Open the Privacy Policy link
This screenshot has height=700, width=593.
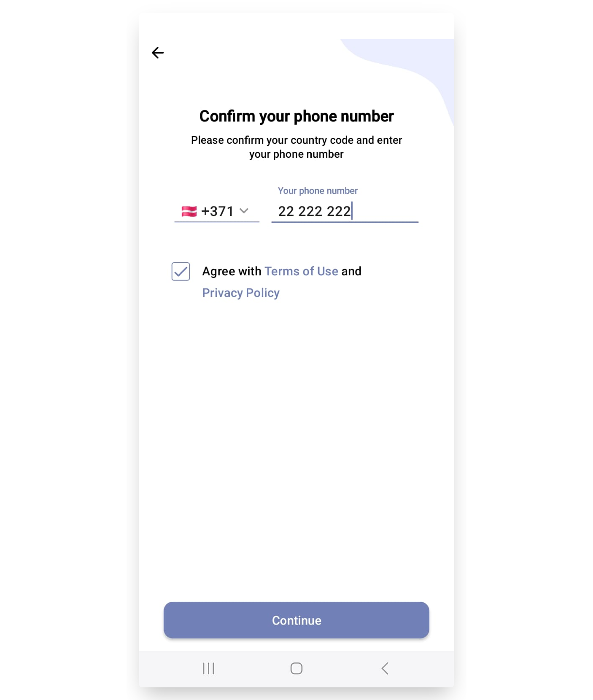241,292
